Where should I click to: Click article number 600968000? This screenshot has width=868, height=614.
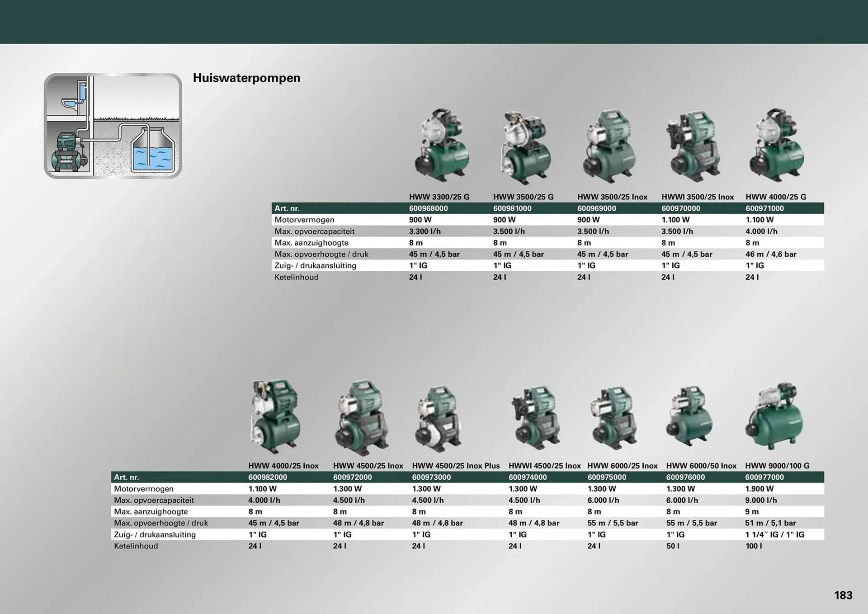[427, 208]
